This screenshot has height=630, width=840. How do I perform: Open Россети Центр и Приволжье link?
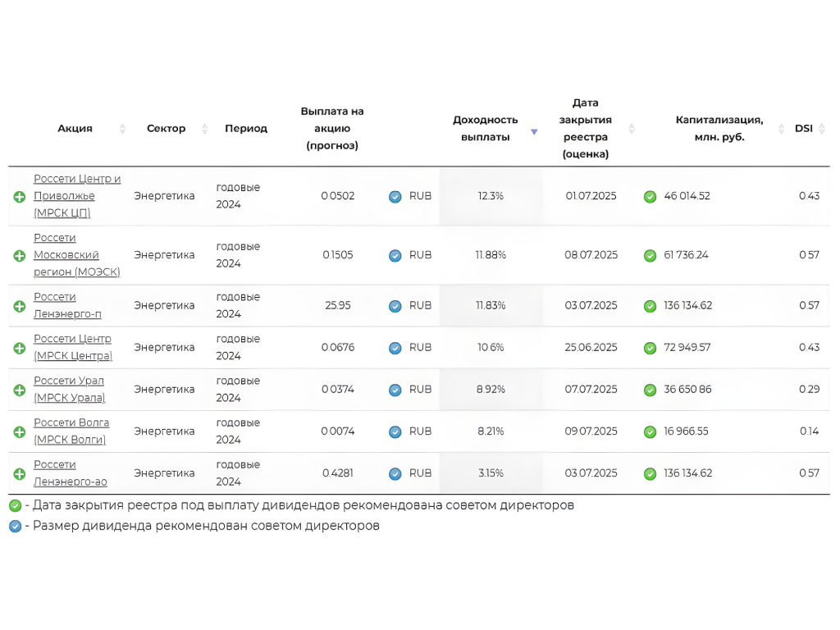[x=77, y=196]
